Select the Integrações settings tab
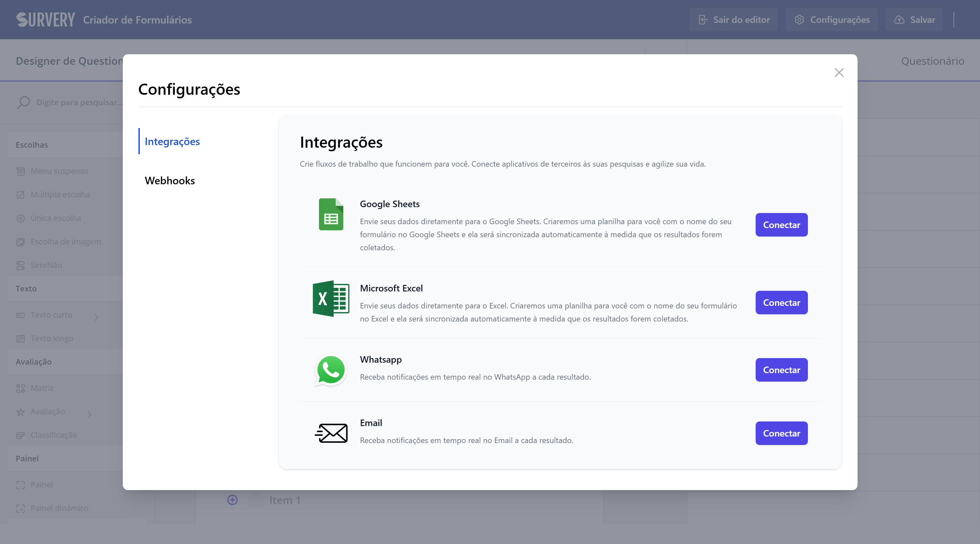This screenshot has height=544, width=980. click(x=172, y=141)
